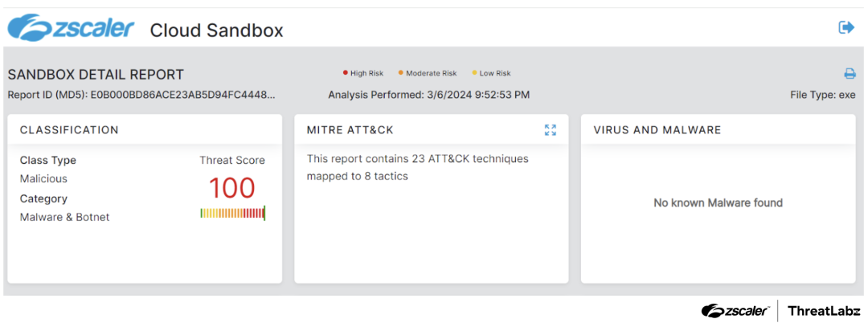Expand the MITRE ATT&CK panel

(x=550, y=130)
